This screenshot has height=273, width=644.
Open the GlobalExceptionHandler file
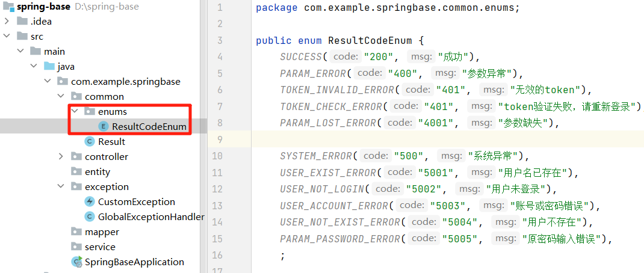pos(151,216)
